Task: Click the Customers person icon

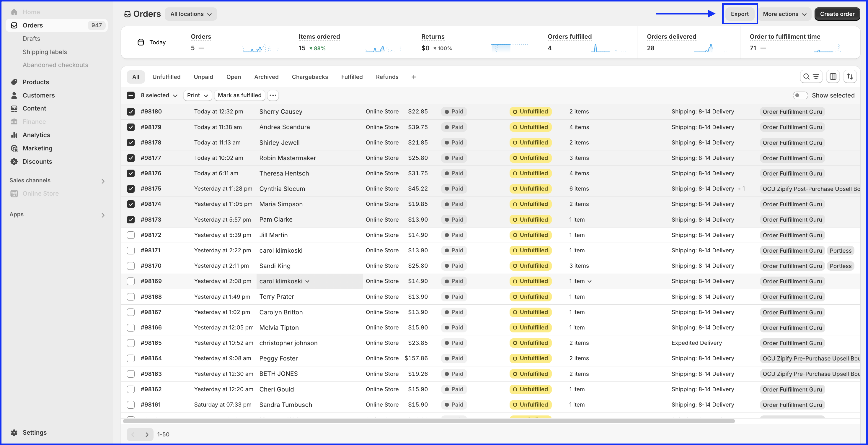Action: [x=14, y=95]
